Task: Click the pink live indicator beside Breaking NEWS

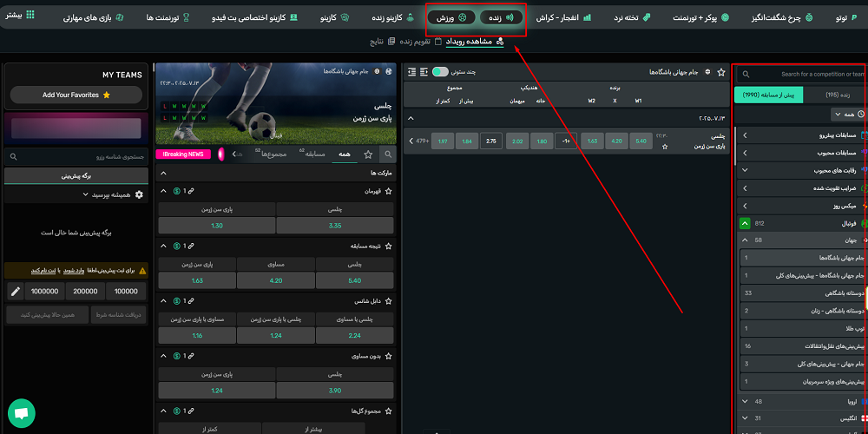Action: [x=220, y=155]
